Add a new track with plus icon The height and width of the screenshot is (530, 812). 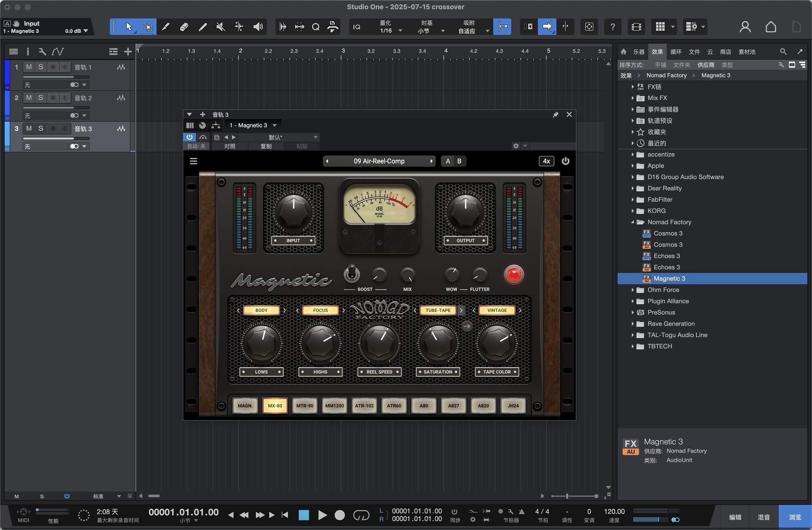pos(128,52)
